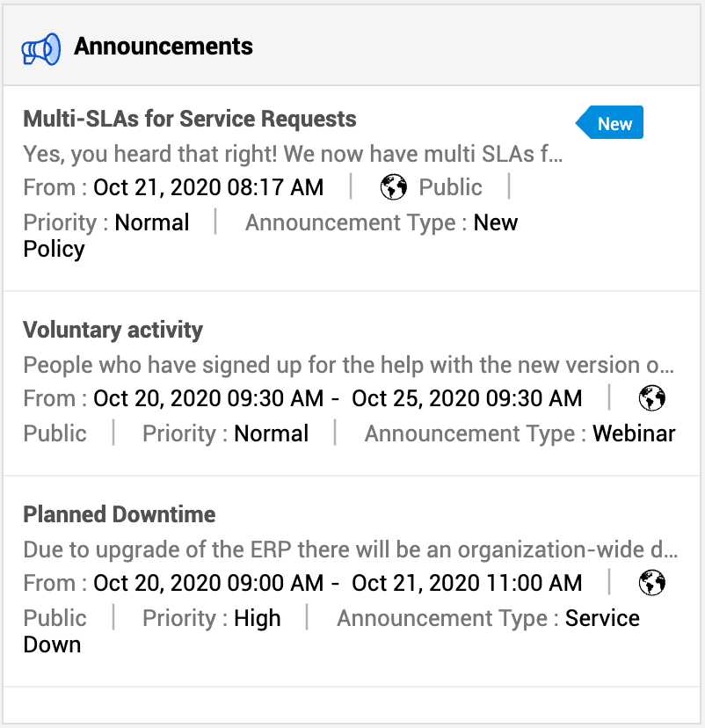This screenshot has height=728, width=705.
Task: Open the Voluntary activity announcement
Action: click(113, 331)
